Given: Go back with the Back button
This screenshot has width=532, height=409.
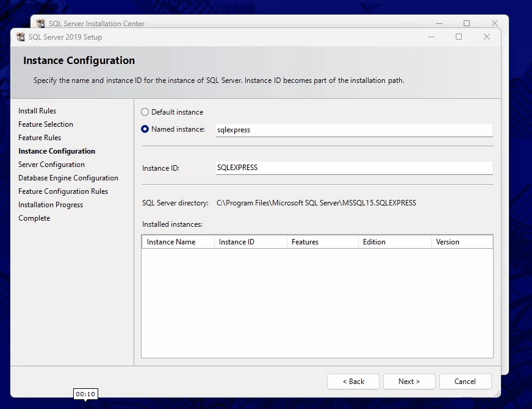Looking at the screenshot, I should [353, 382].
